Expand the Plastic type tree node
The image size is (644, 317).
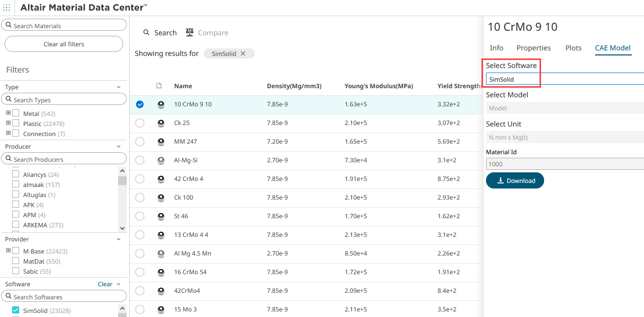tap(8, 123)
